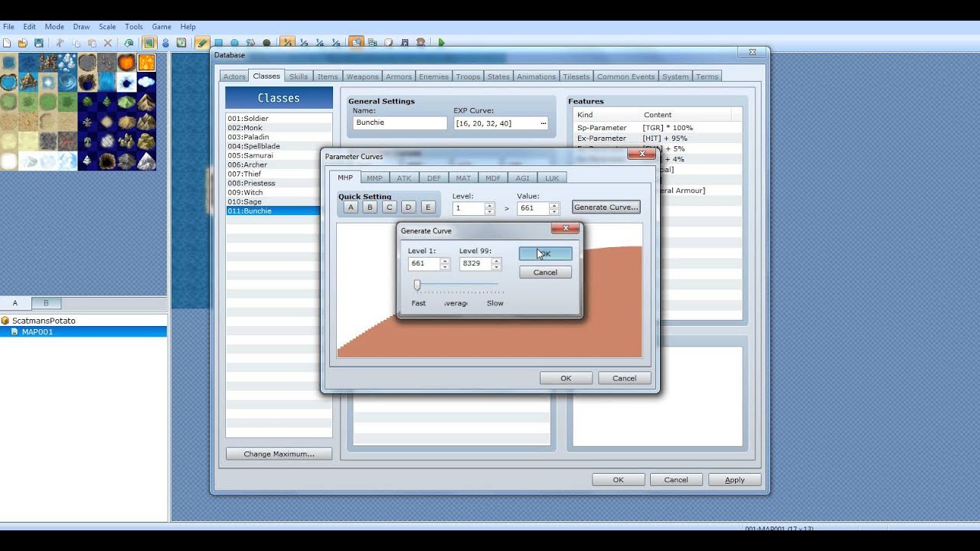Open the ATK parameter curve tab
Viewport: 980px width, 551px height.
[403, 178]
